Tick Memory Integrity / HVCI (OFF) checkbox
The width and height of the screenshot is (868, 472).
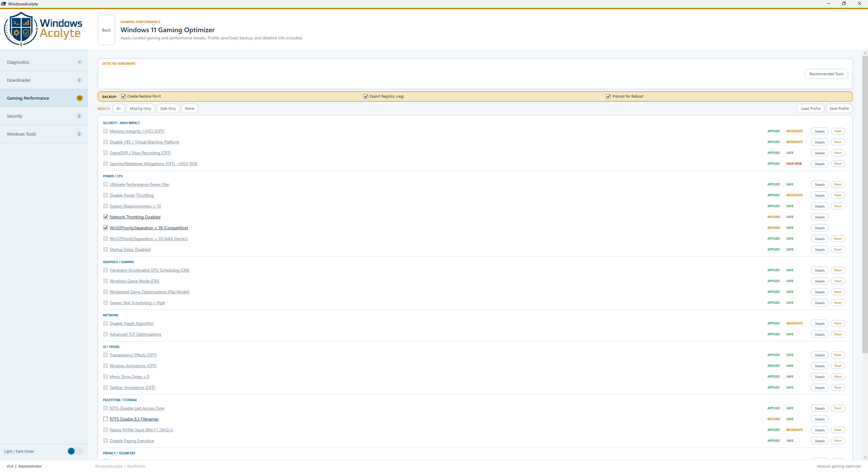point(106,131)
